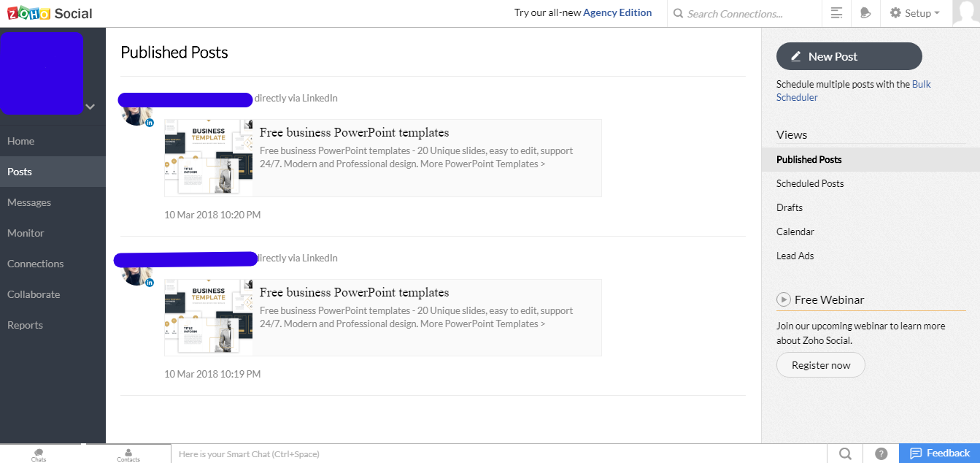The height and width of the screenshot is (463, 980).
Task: Open the first post's template thumbnail
Action: (x=209, y=158)
